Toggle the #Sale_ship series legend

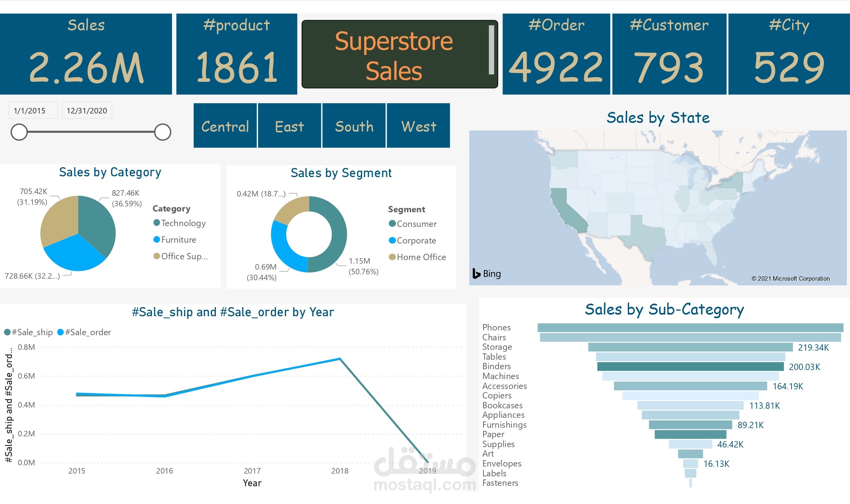tap(28, 332)
